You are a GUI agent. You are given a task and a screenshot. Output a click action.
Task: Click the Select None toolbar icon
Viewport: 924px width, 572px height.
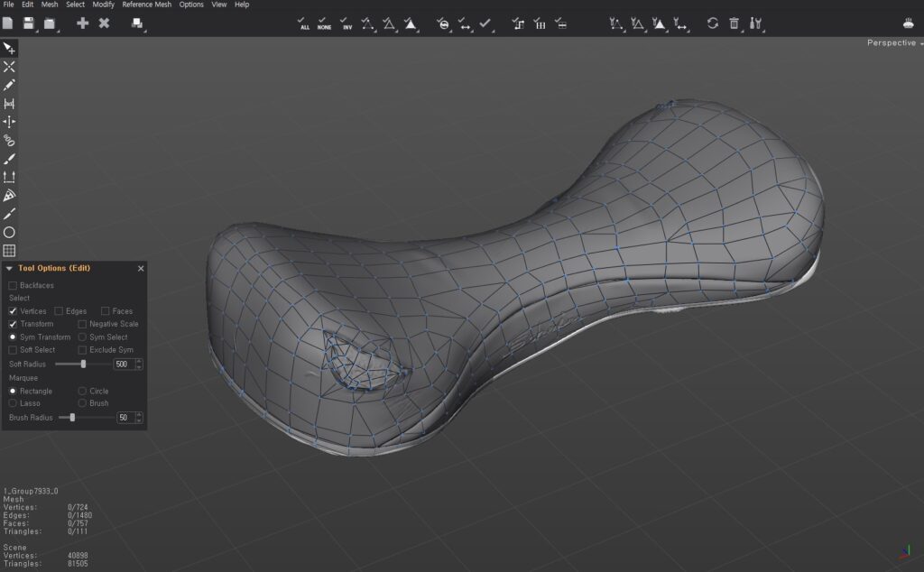pos(324,23)
